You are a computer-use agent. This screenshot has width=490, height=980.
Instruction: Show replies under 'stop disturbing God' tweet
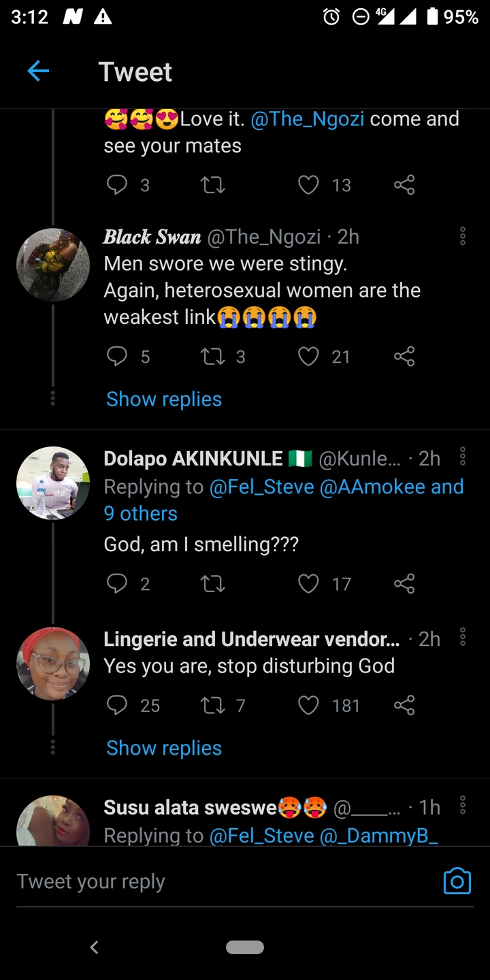[164, 748]
